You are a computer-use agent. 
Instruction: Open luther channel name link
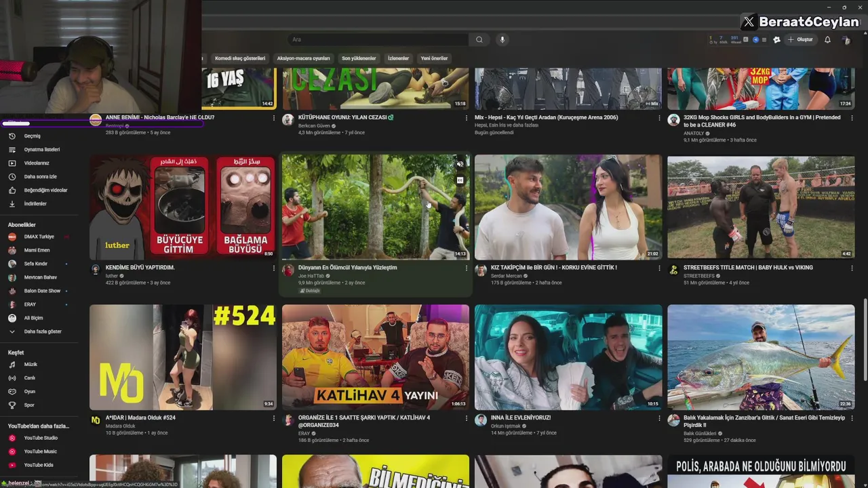(112, 276)
